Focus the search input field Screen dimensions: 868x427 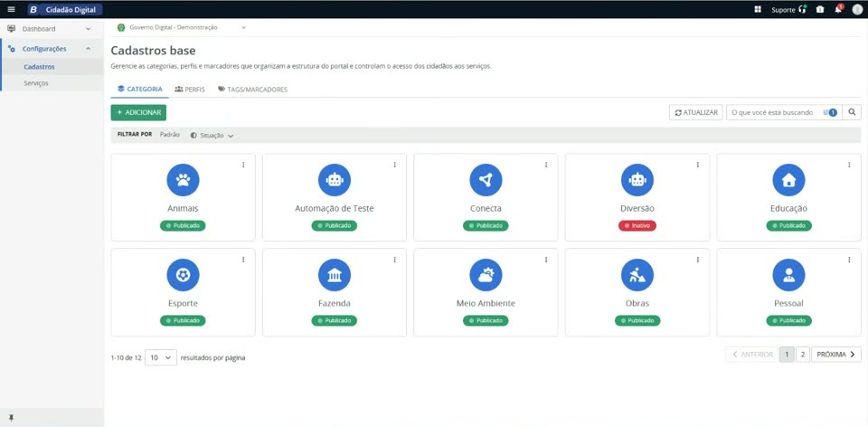774,112
